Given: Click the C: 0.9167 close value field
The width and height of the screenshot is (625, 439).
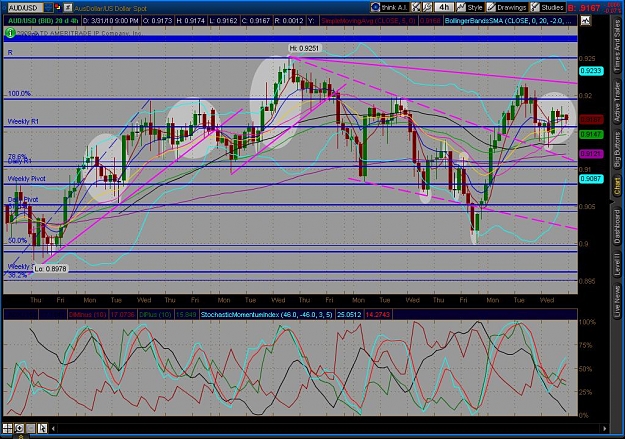Looking at the screenshot, I should (x=257, y=21).
